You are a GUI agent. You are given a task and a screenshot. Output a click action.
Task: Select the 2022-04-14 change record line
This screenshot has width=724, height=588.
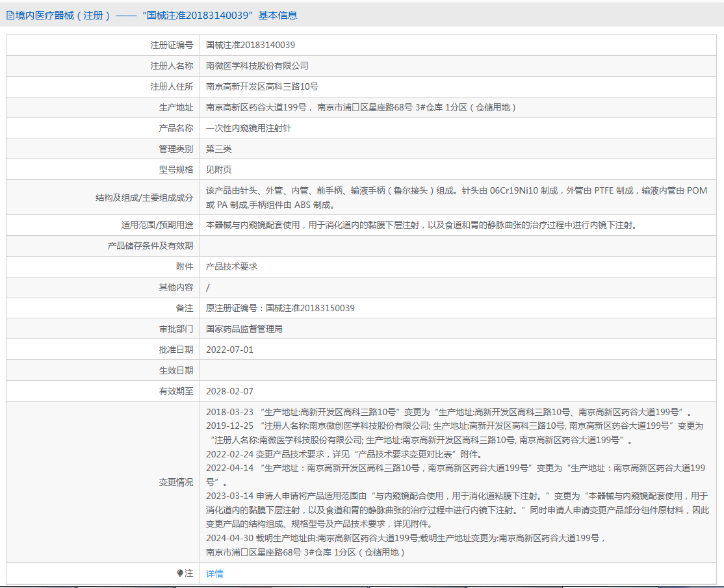[x=456, y=475]
